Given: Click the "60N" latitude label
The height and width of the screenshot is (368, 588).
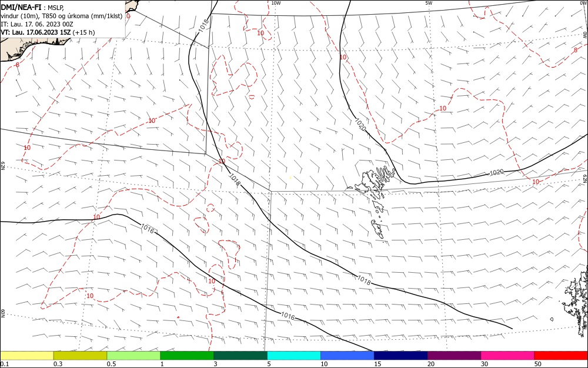Looking at the screenshot, I should (x=2, y=313).
